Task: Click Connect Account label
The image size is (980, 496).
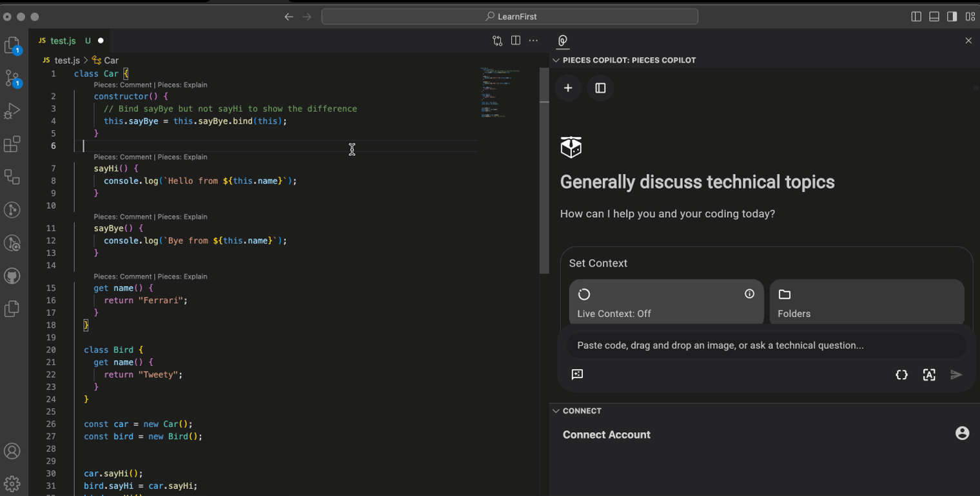Action: pos(606,435)
